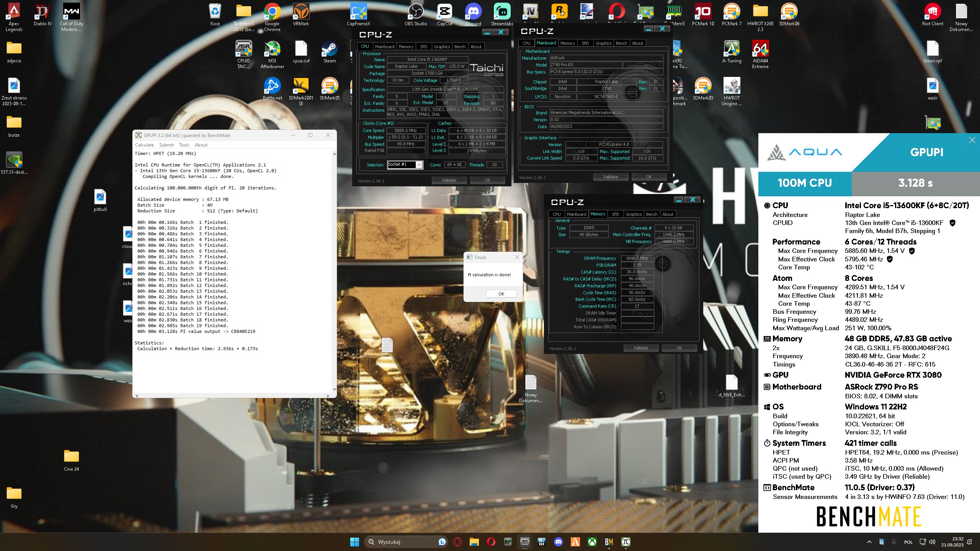Viewport: 980px width, 551px height.
Task: Open Google Chrome desktop icon
Action: 272,17
